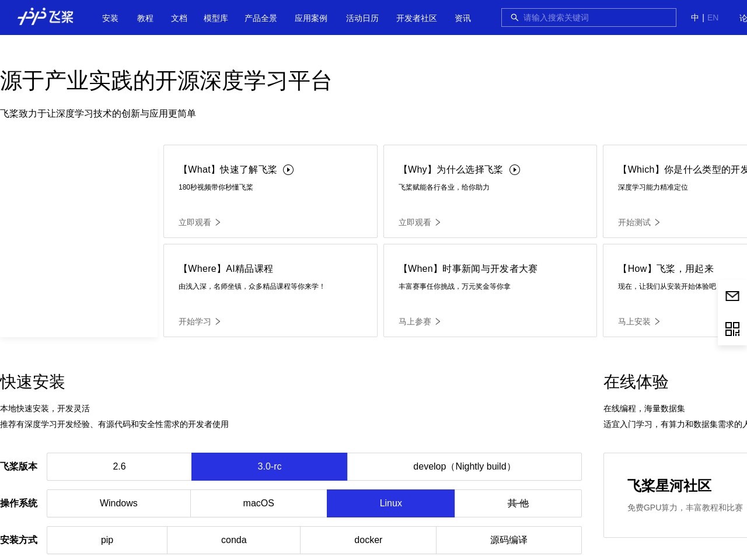This screenshot has height=560, width=747.
Task: Choose Linux operating system
Action: click(391, 503)
